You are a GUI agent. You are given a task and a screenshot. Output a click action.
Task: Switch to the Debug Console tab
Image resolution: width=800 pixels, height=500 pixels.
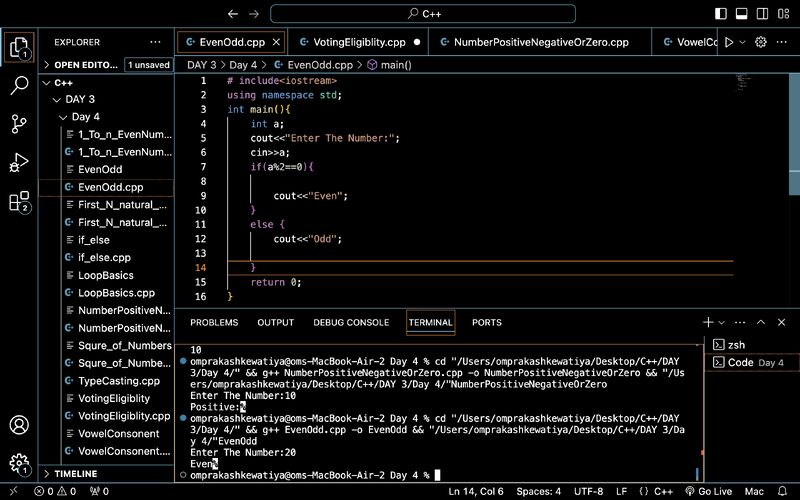(351, 322)
